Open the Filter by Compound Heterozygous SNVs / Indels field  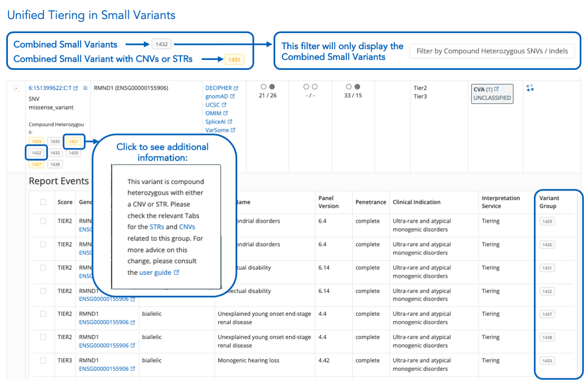pyautogui.click(x=492, y=51)
